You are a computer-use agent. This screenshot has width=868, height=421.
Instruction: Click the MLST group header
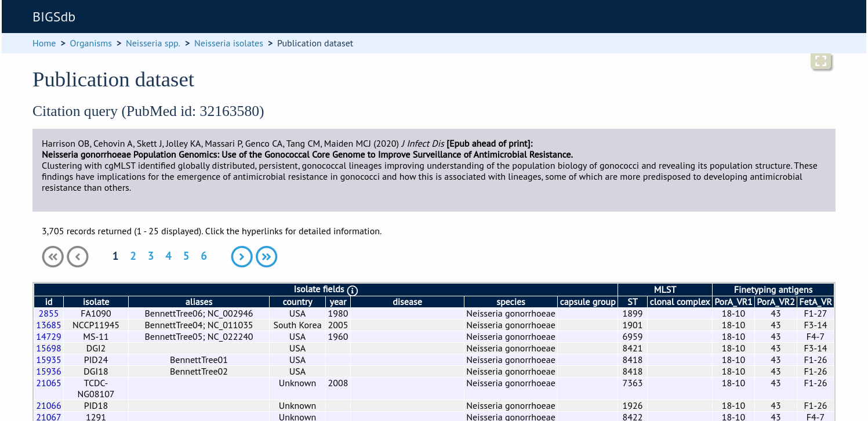(665, 290)
